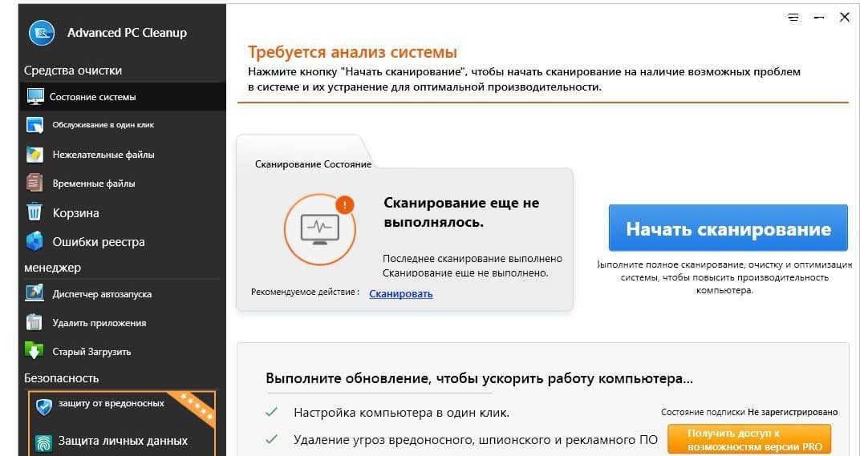Open the Old Downloads green arrow icon
The width and height of the screenshot is (868, 456).
click(x=34, y=351)
